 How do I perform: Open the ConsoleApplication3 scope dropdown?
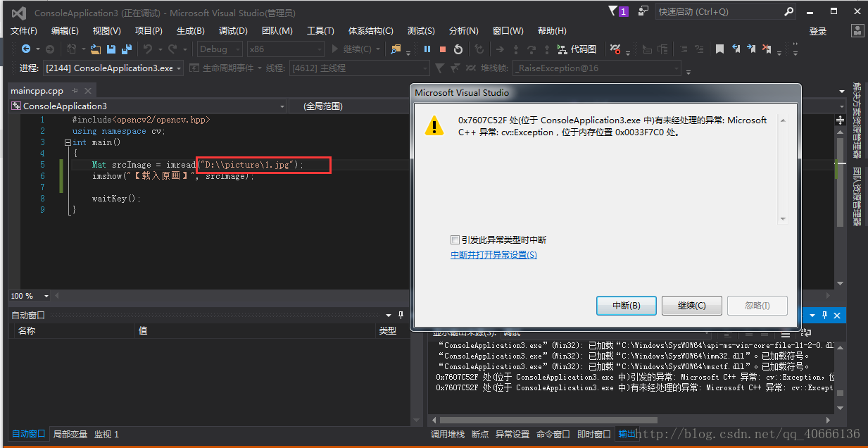(x=148, y=106)
